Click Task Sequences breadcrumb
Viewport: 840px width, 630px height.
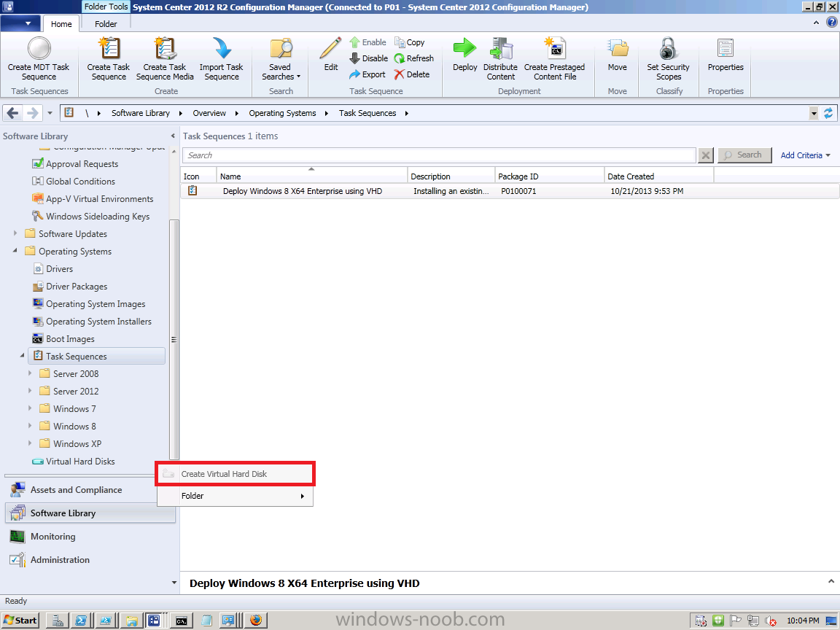point(367,113)
